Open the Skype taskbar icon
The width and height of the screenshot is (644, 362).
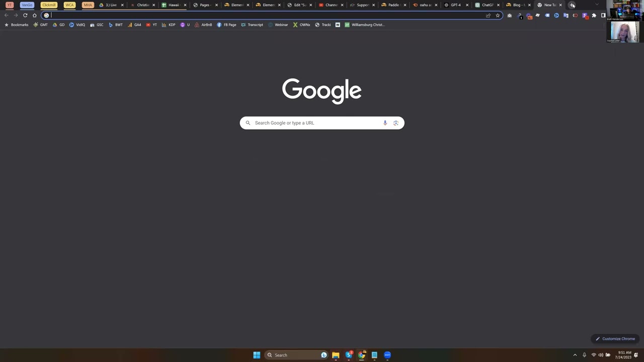[x=349, y=355]
